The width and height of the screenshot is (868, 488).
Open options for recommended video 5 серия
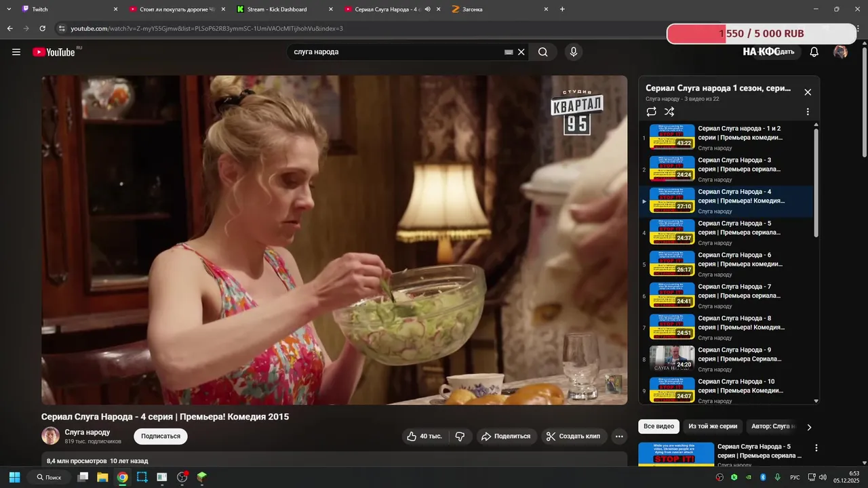pos(816,448)
